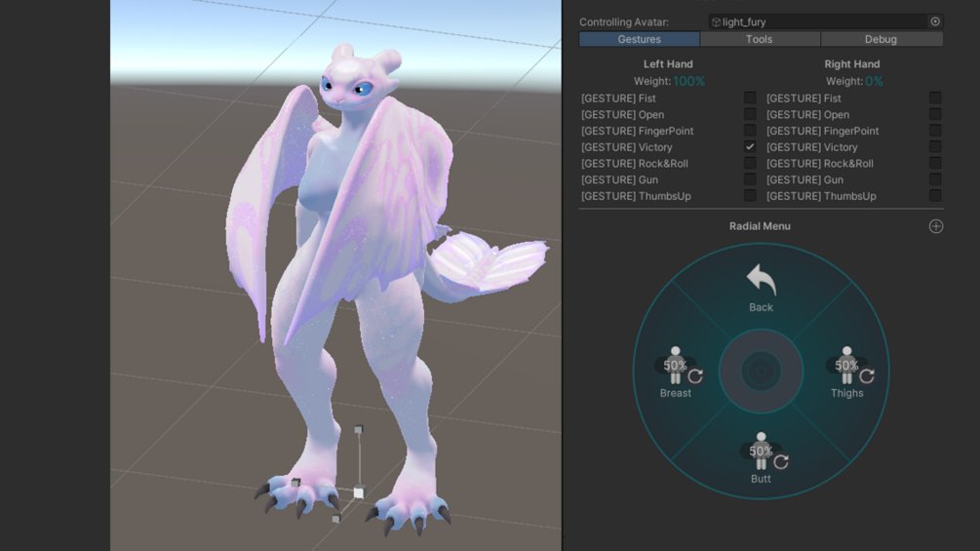Enable Right Hand Gun gesture
Viewport: 980px width, 551px height.
[x=935, y=179]
